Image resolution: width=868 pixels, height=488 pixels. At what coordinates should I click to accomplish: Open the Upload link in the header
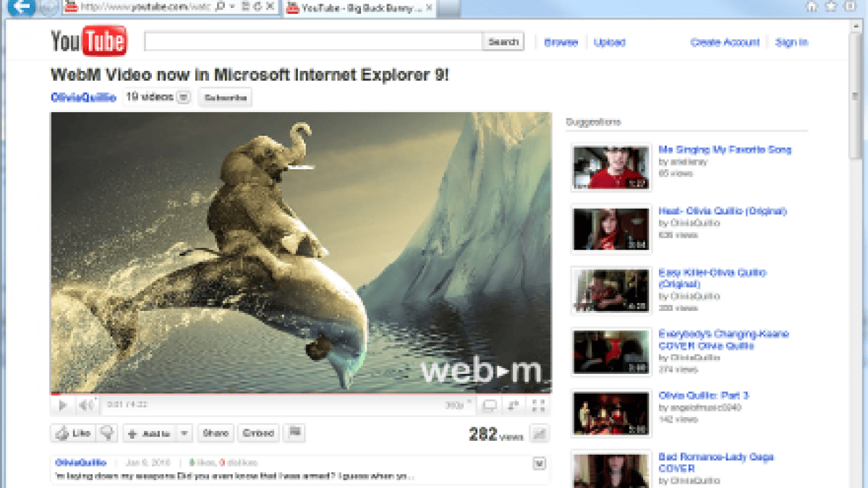pyautogui.click(x=609, y=43)
